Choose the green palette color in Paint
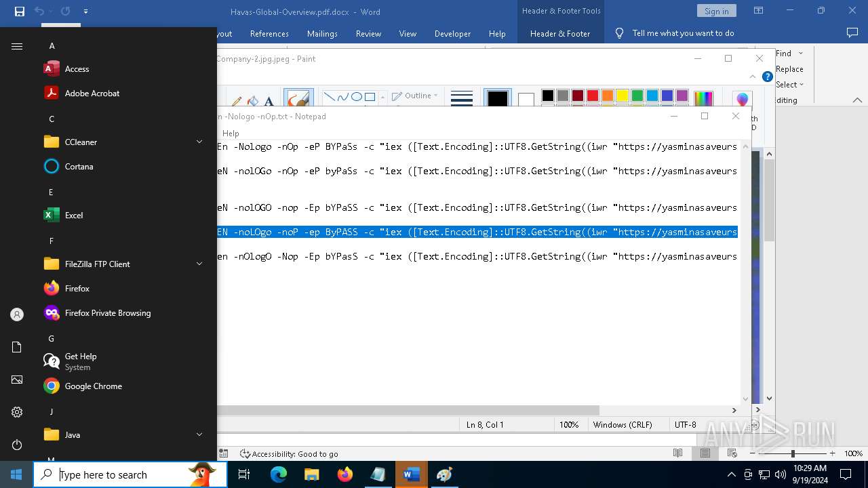 [637, 96]
